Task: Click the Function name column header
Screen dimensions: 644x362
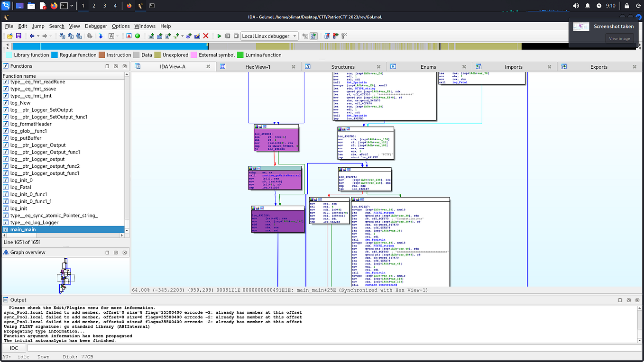Action: pos(64,76)
